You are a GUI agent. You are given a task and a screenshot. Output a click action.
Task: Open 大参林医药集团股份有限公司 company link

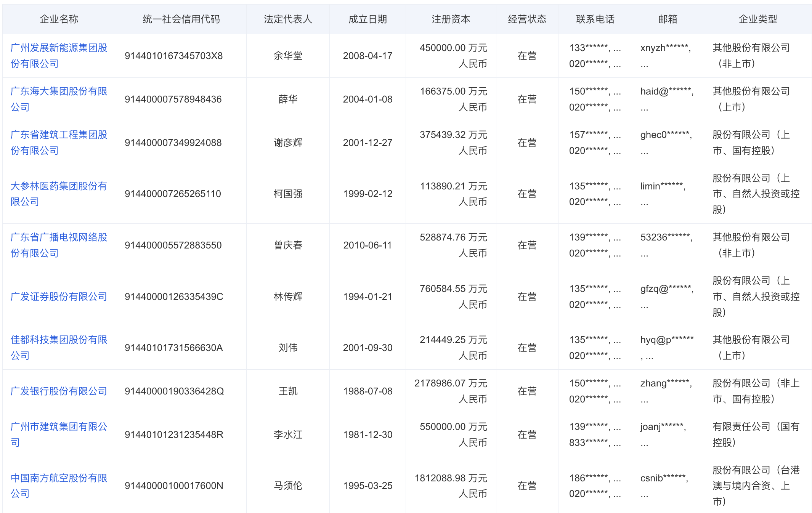click(59, 194)
